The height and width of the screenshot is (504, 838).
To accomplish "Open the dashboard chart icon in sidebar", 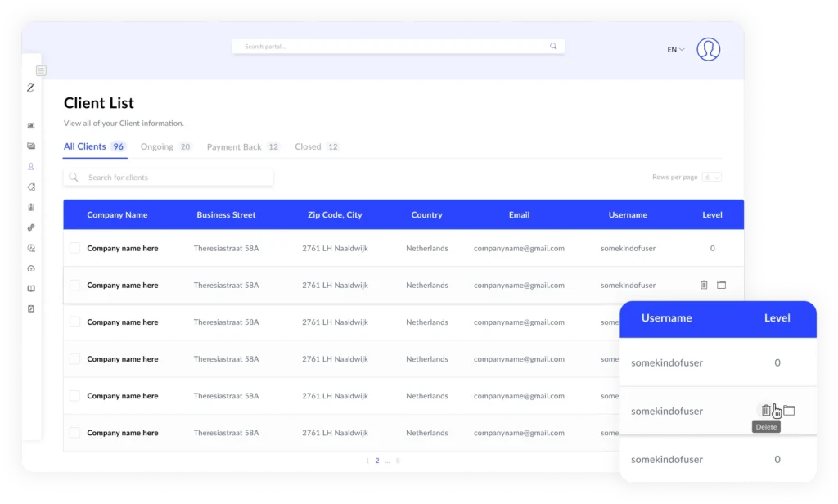I will pyautogui.click(x=31, y=126).
